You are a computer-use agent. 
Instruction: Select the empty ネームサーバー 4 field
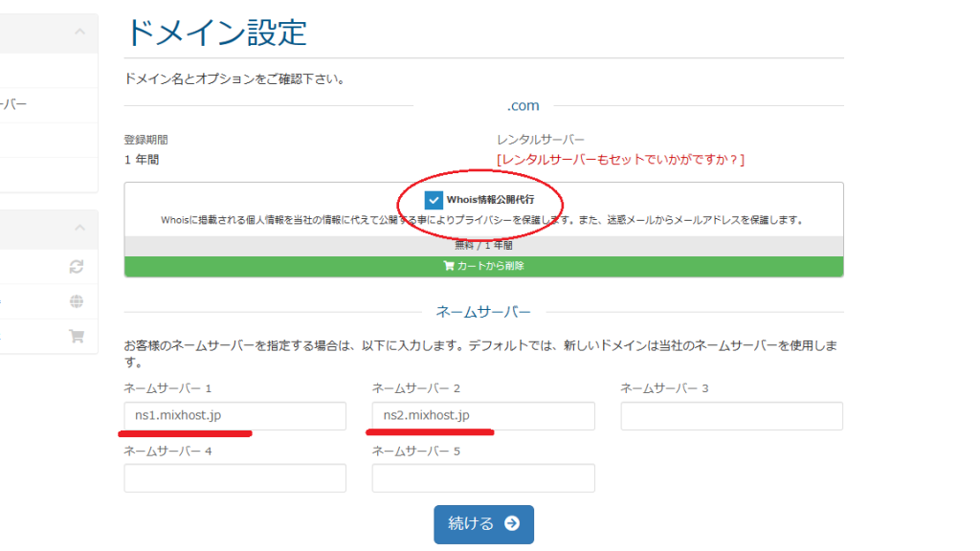[x=234, y=477]
